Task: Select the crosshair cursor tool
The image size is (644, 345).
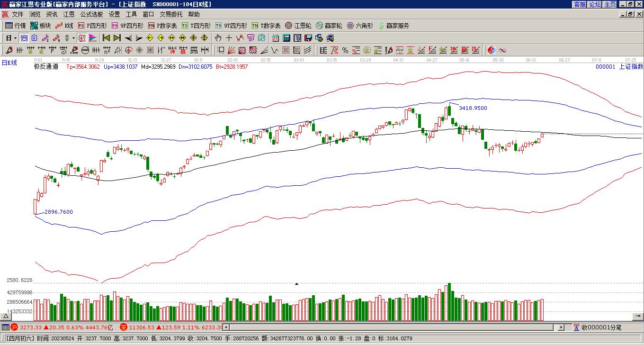Action: (x=229, y=38)
